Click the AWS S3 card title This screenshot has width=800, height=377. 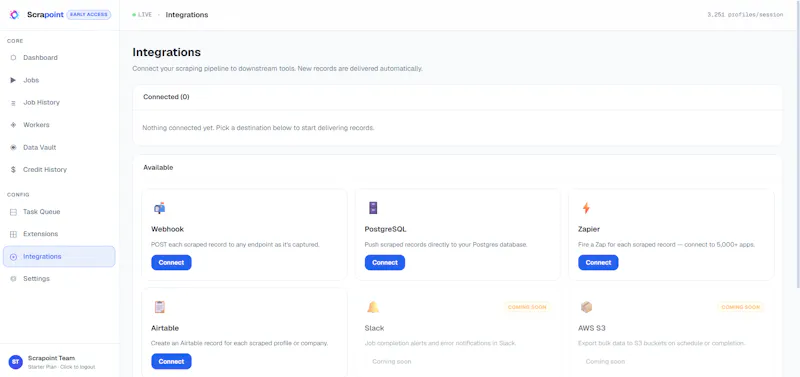click(591, 328)
